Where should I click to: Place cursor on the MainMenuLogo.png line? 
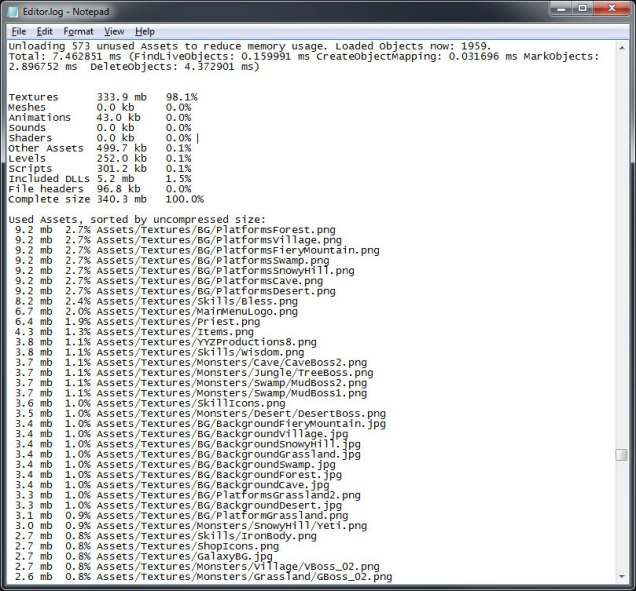click(x=200, y=311)
